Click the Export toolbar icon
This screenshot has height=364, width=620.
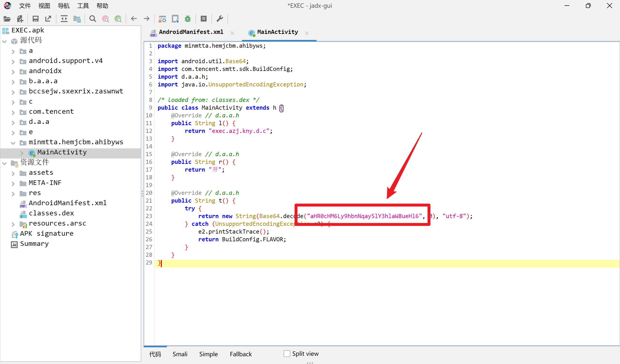48,19
